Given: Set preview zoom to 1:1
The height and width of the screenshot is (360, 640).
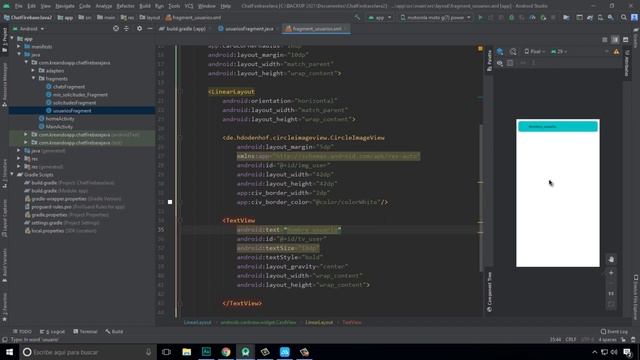Looking at the screenshot, I should point(611,293).
